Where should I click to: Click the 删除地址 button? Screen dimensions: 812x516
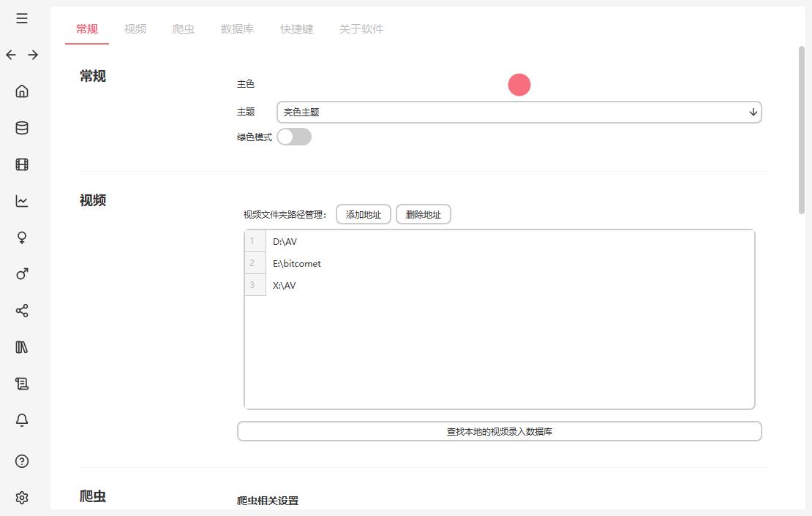pyautogui.click(x=424, y=214)
